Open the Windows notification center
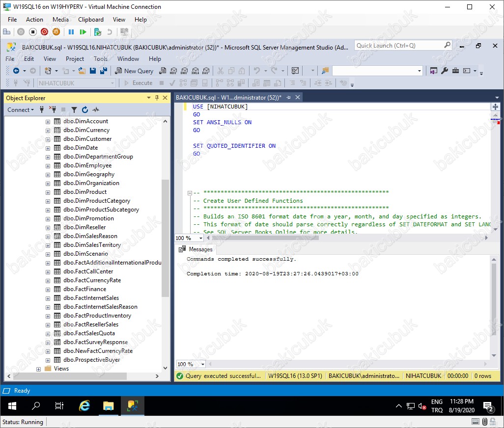Screen dimensions: 504x428 click(489, 406)
